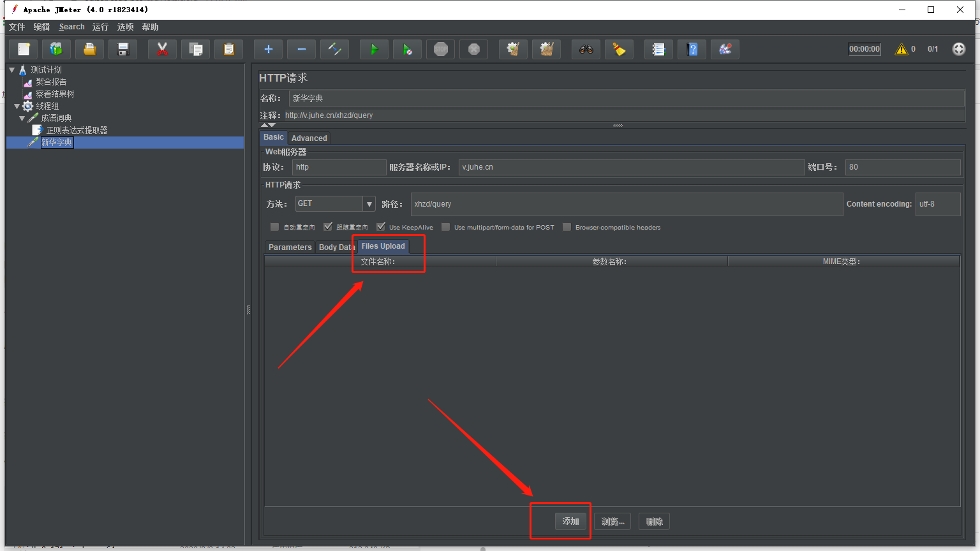Viewport: 980px width, 551px height.
Task: Select 测试计划 root node
Action: [46, 70]
